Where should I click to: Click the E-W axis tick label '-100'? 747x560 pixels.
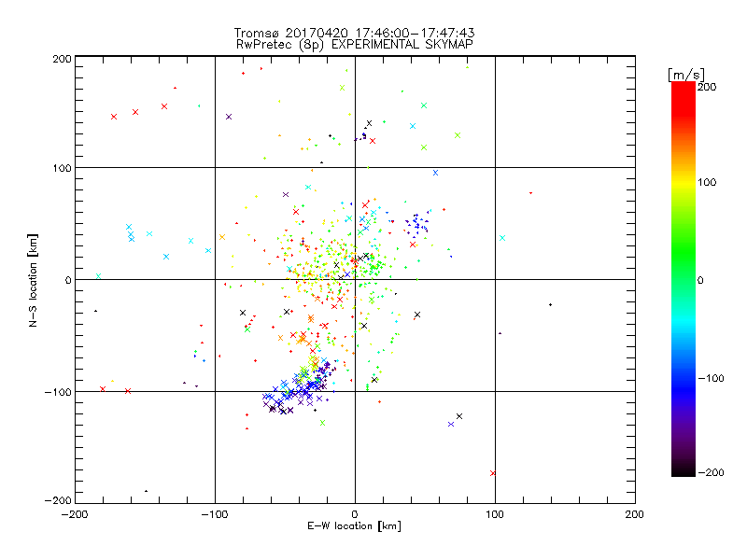click(215, 514)
